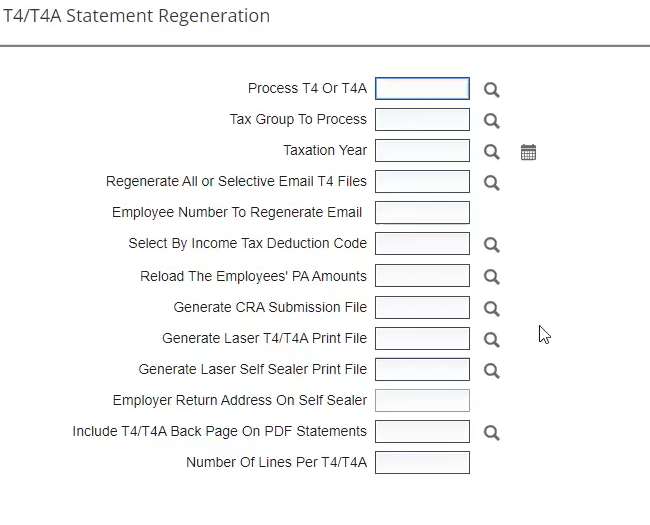Select Employer Return Address On Self Sealer field
The width and height of the screenshot is (650, 525).
click(x=422, y=401)
